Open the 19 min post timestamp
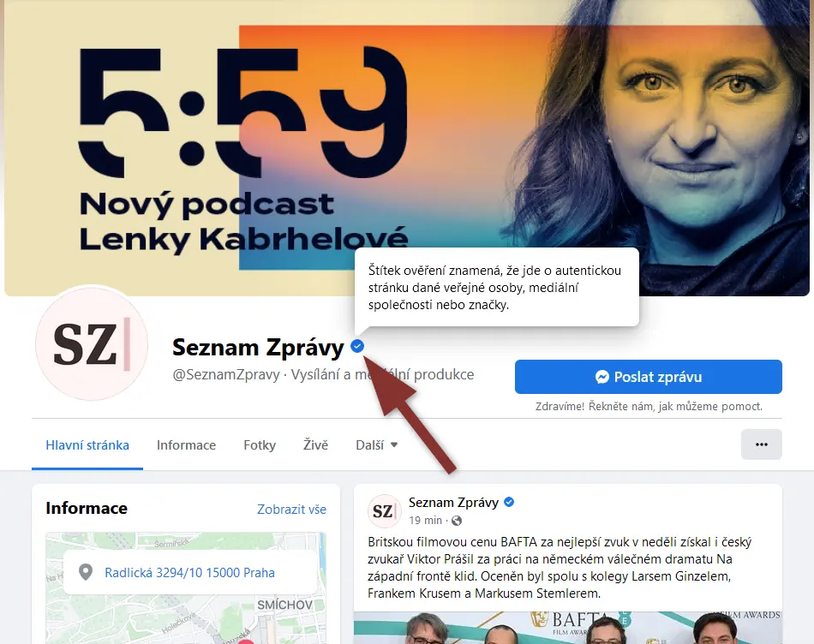Image resolution: width=814 pixels, height=644 pixels. pos(425,521)
